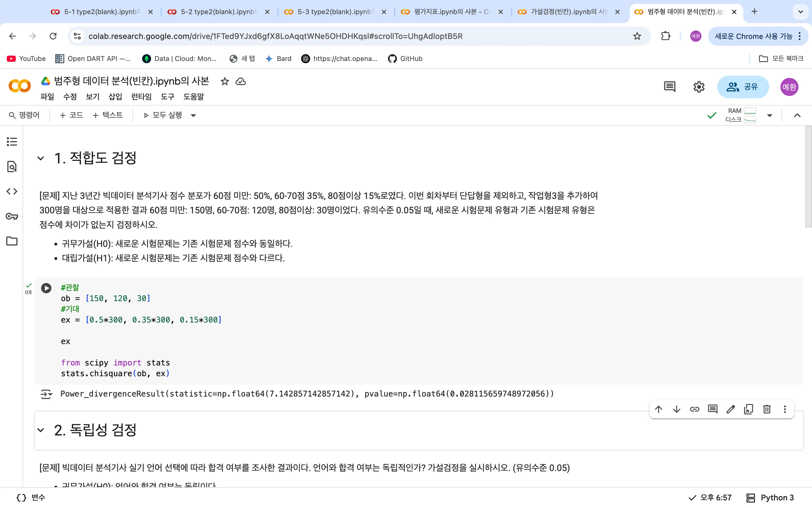Screen dimensions: 812x508
Task: Open the 예환 account avatar
Action: [x=789, y=87]
